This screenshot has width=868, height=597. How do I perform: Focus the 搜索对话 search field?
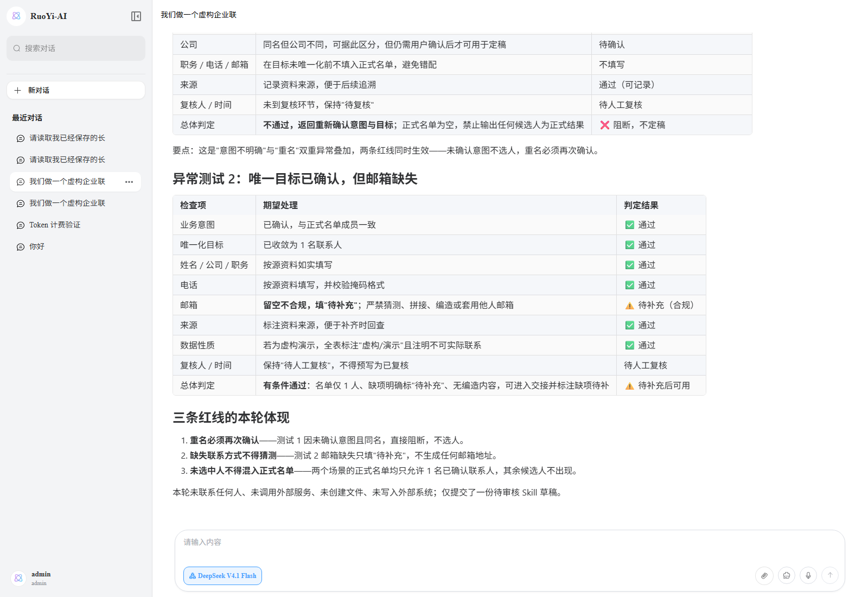76,48
